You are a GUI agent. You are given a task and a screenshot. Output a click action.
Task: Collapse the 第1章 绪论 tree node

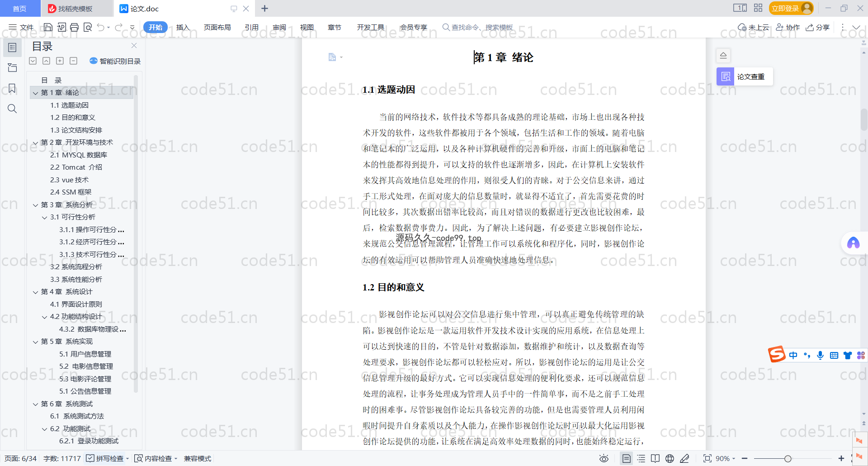pos(35,93)
